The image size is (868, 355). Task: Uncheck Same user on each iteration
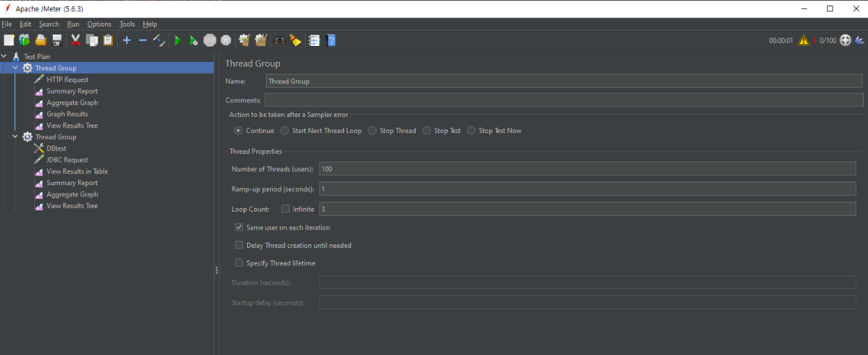coord(239,227)
